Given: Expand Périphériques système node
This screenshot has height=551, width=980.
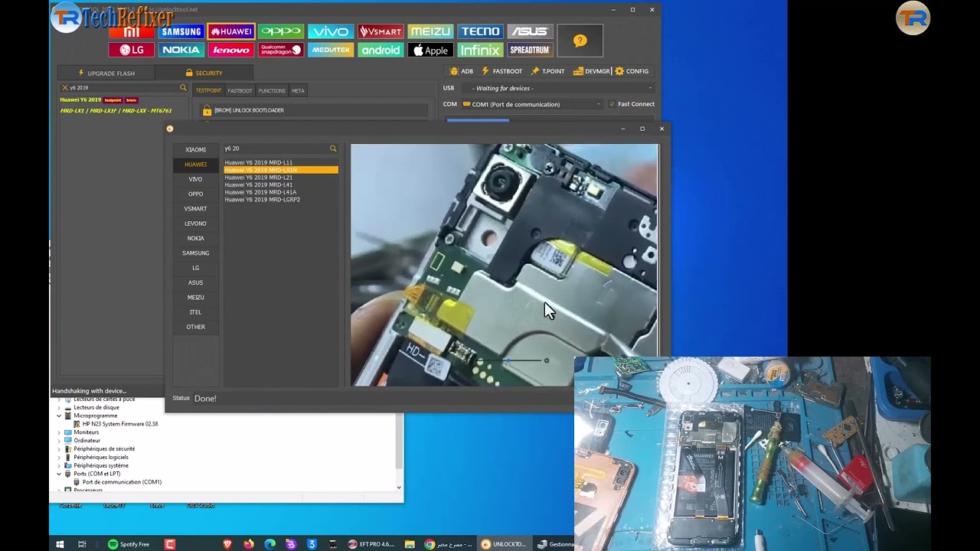Looking at the screenshot, I should pyautogui.click(x=59, y=465).
